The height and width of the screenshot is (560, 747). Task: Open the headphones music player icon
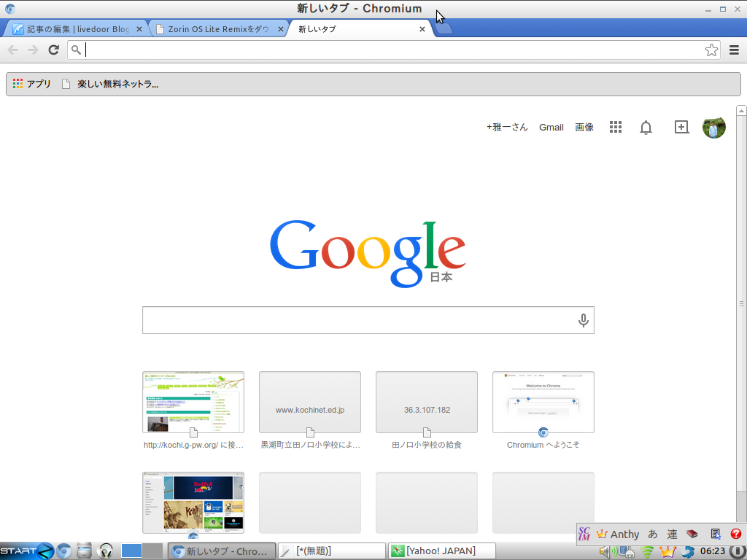[x=105, y=551]
